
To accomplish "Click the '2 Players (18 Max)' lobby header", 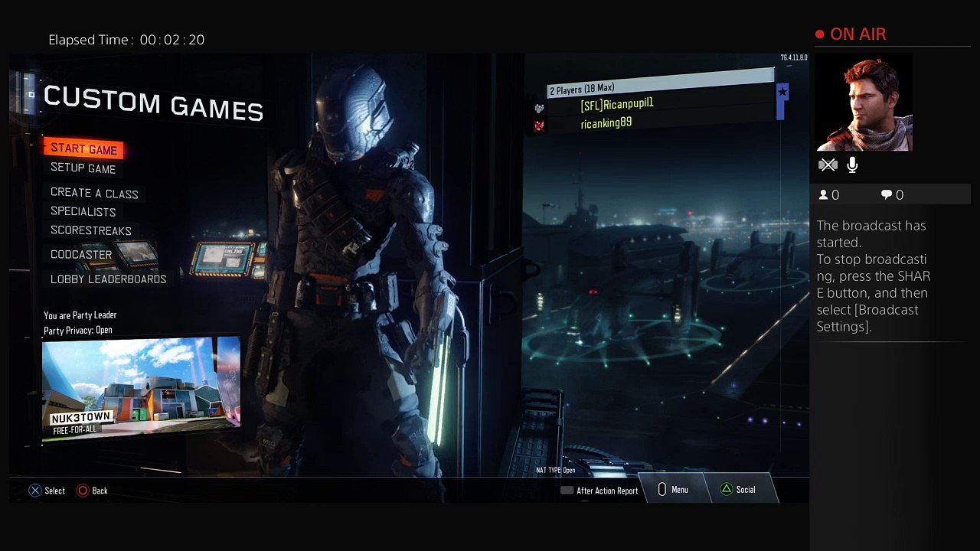I will click(x=660, y=84).
